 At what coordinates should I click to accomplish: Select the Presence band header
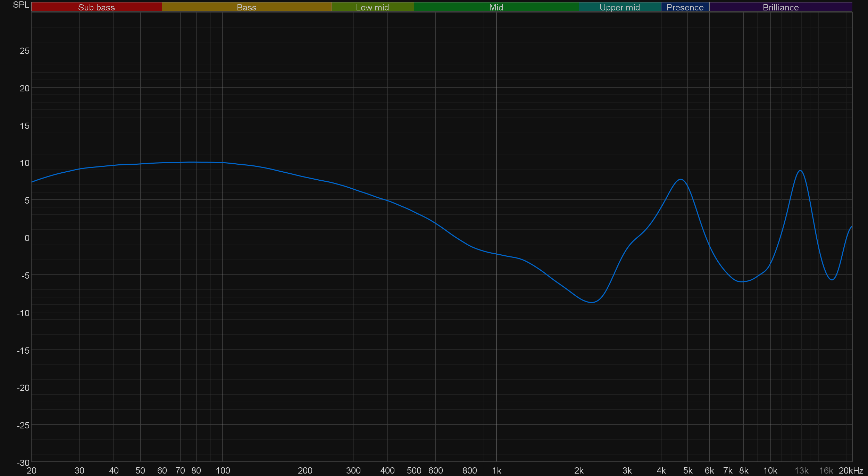point(685,7)
